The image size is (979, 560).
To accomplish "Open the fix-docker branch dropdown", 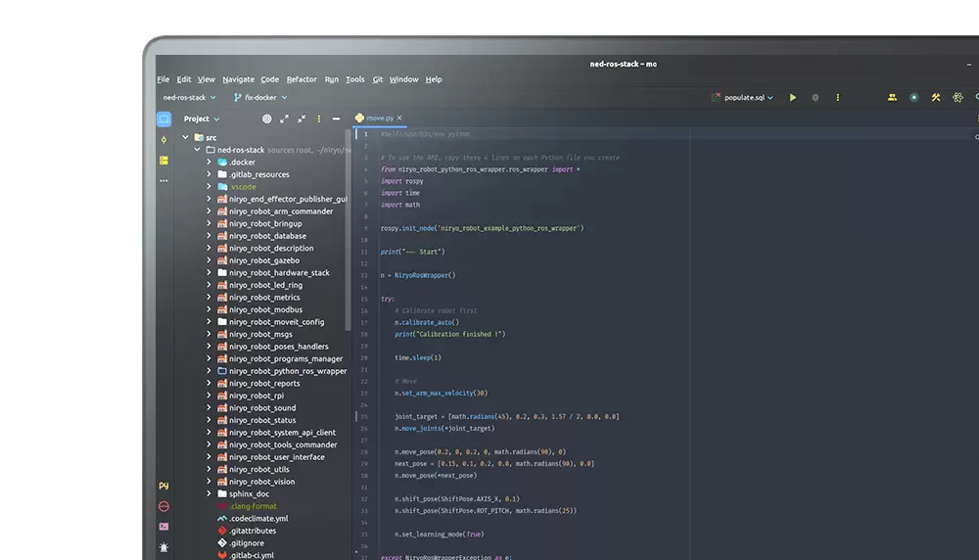I will point(260,98).
